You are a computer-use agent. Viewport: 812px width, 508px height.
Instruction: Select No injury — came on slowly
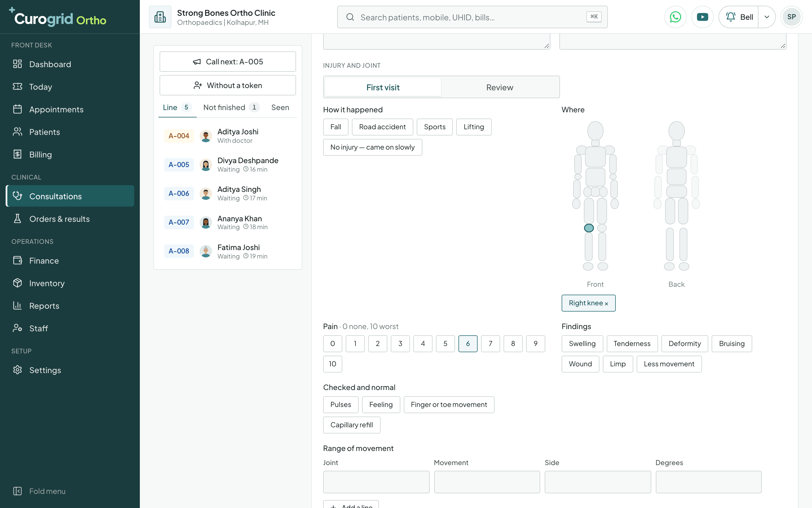pyautogui.click(x=372, y=147)
